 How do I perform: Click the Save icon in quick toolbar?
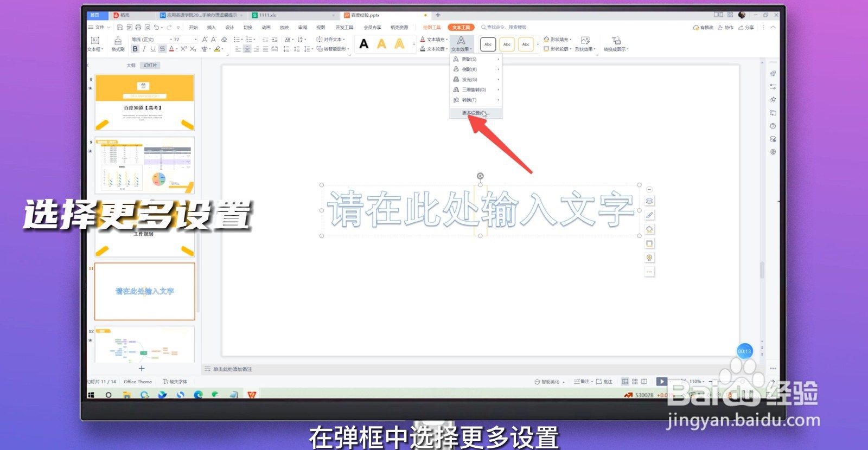point(120,27)
